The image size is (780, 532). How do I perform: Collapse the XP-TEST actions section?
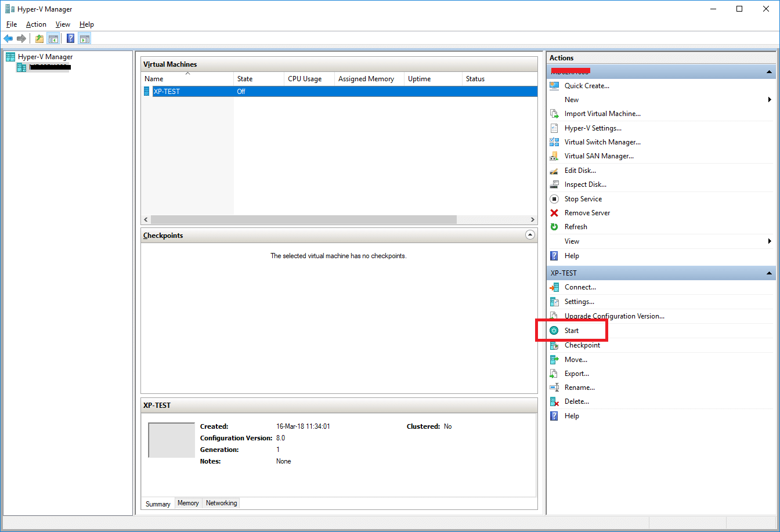[770, 273]
